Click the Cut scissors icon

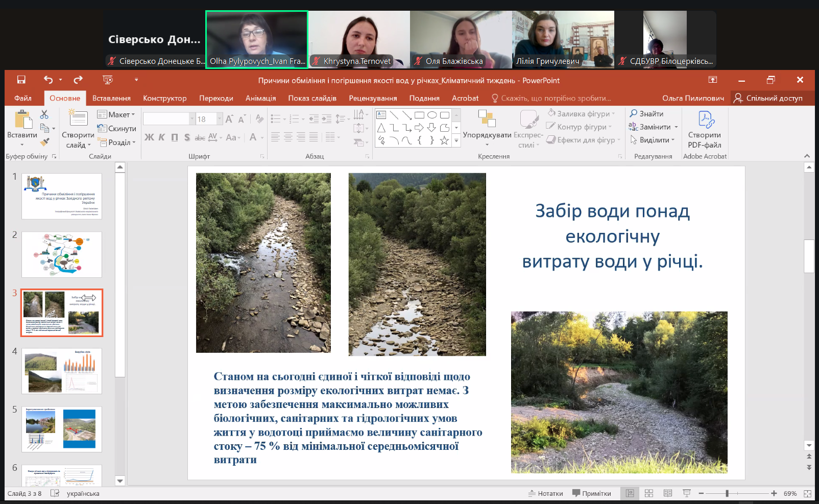[44, 114]
